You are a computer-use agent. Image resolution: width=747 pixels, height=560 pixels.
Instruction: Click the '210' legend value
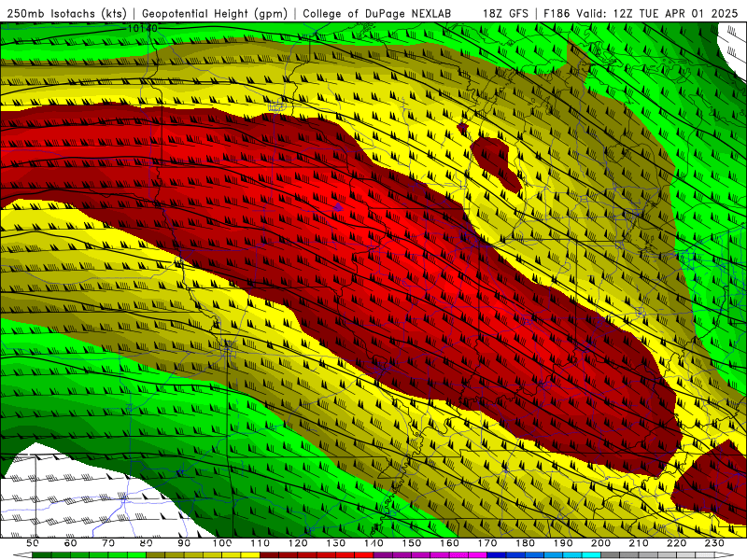639,543
